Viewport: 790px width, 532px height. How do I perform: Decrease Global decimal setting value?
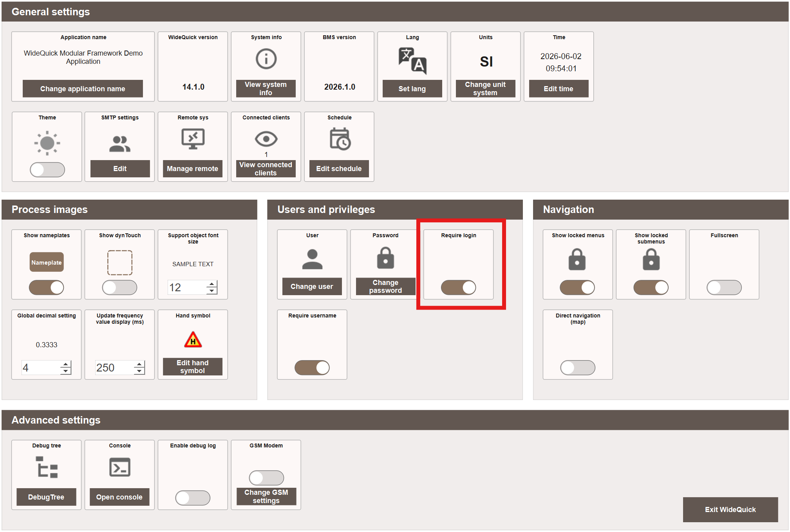66,371
